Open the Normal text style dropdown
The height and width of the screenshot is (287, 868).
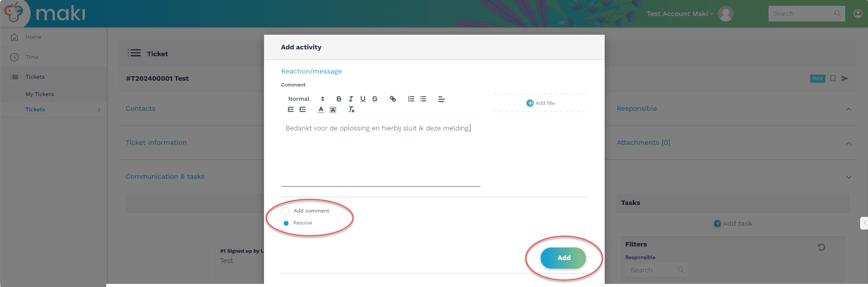pos(306,99)
